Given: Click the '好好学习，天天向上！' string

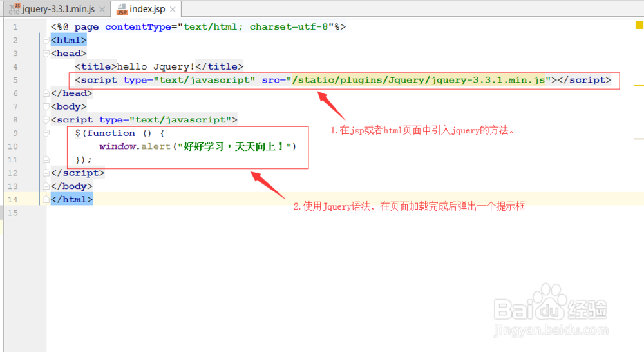Looking at the screenshot, I should (234, 146).
